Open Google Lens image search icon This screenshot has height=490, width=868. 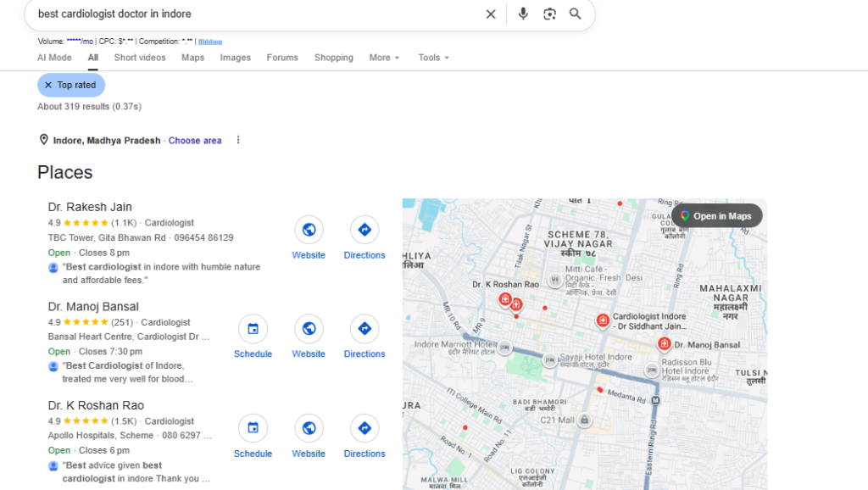549,14
